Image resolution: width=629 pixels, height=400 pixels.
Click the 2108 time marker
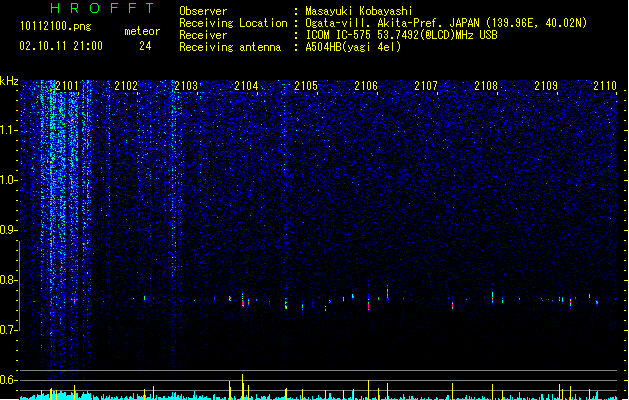click(486, 86)
